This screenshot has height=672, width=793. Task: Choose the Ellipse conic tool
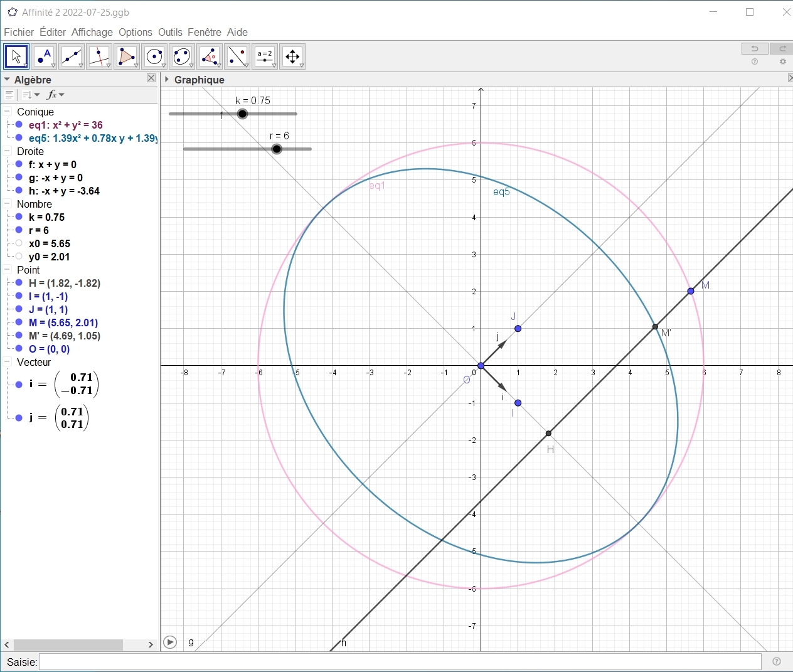click(x=182, y=56)
